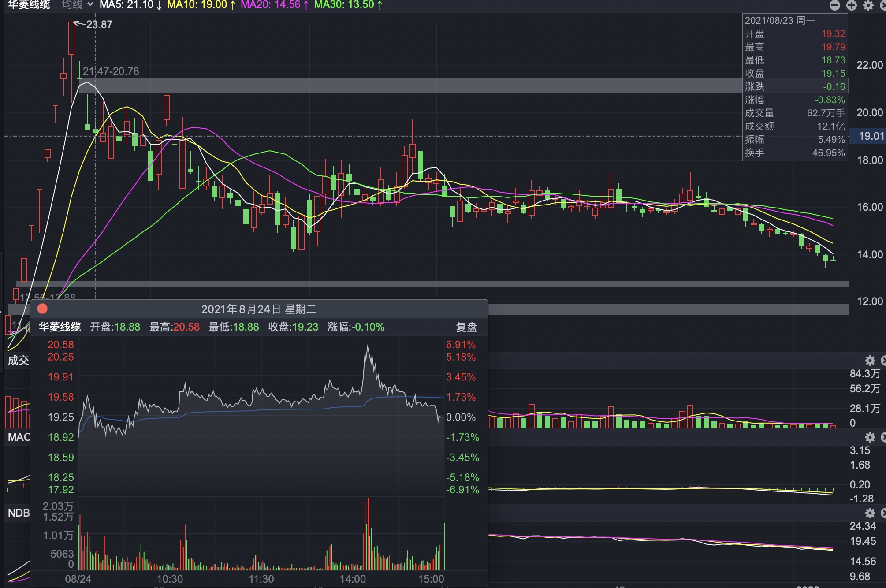
Task: Click the 华菱线缆 stock name in header
Action: click(x=29, y=5)
